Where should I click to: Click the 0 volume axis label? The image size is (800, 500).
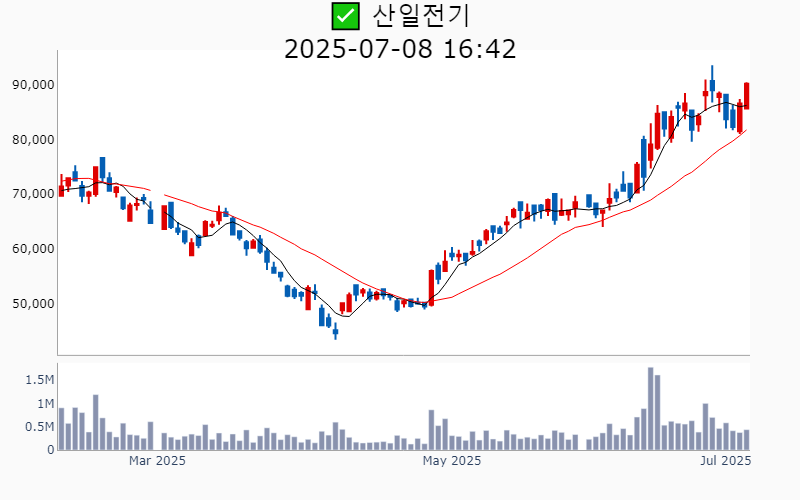coord(51,450)
